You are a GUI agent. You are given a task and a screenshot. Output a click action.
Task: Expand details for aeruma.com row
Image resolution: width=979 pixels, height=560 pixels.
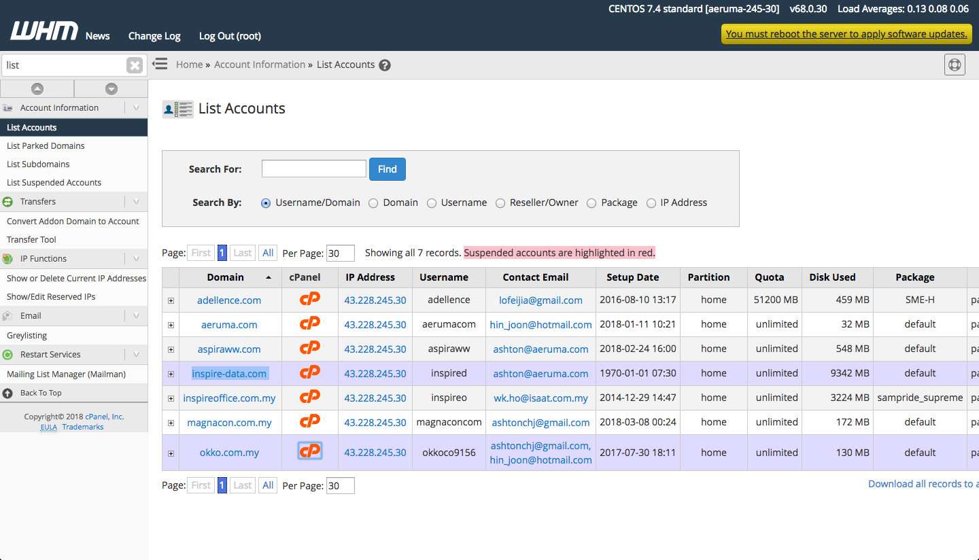(x=171, y=325)
